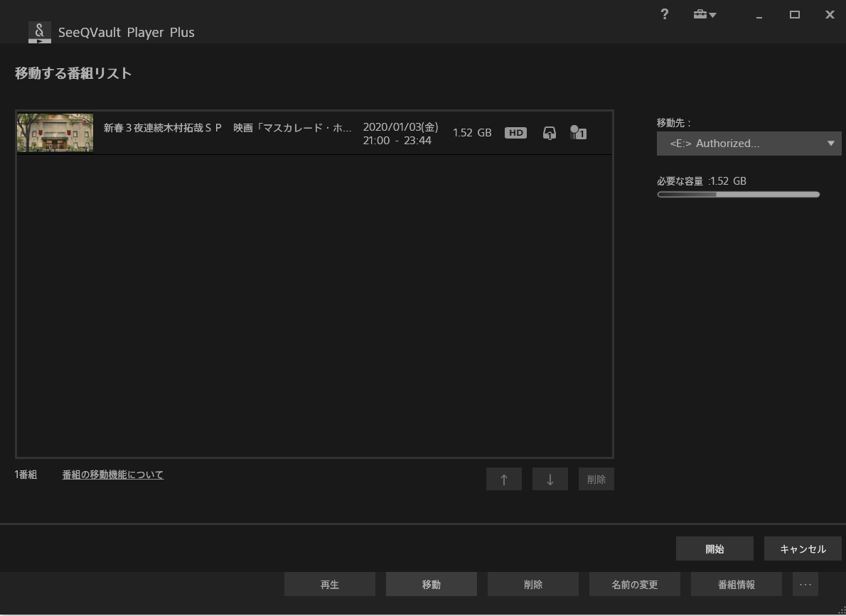Click the HD quality badge icon
The width and height of the screenshot is (846, 616).
point(515,133)
